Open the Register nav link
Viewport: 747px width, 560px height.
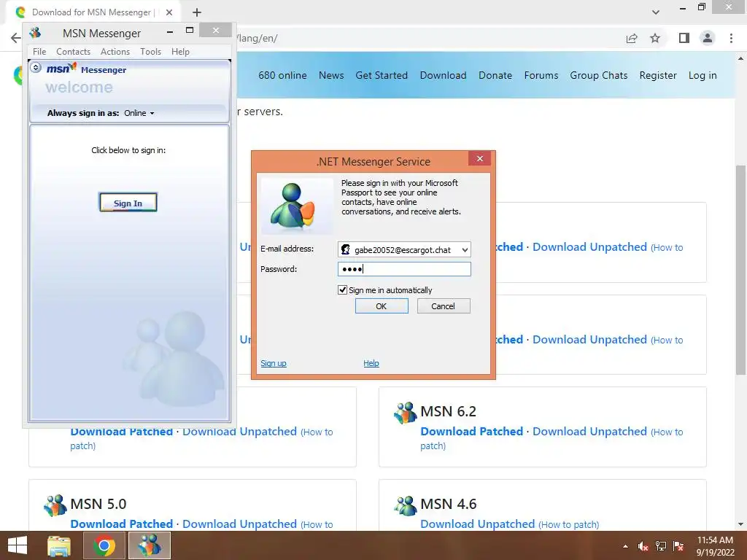[658, 75]
